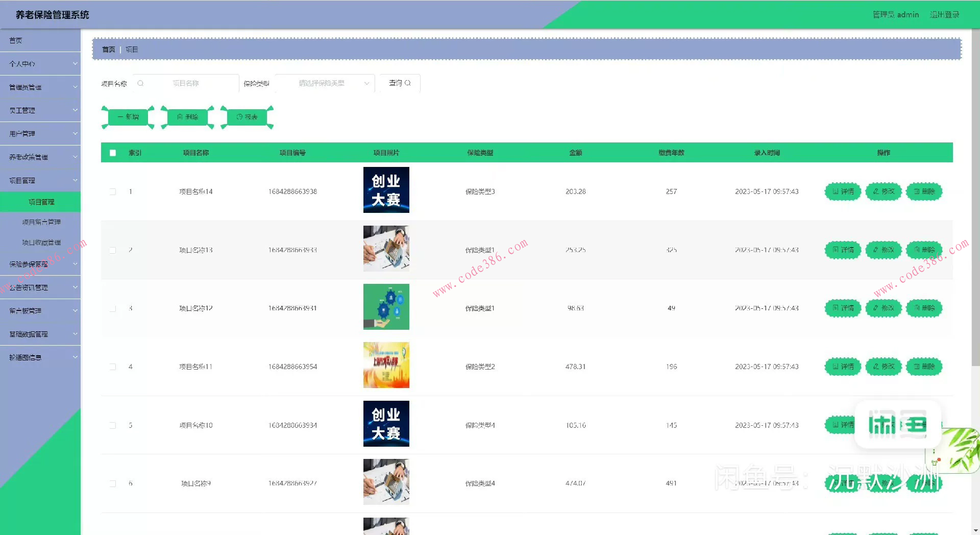This screenshot has height=535, width=980.
Task: Click the search icon in 项目名称 field
Action: (140, 83)
